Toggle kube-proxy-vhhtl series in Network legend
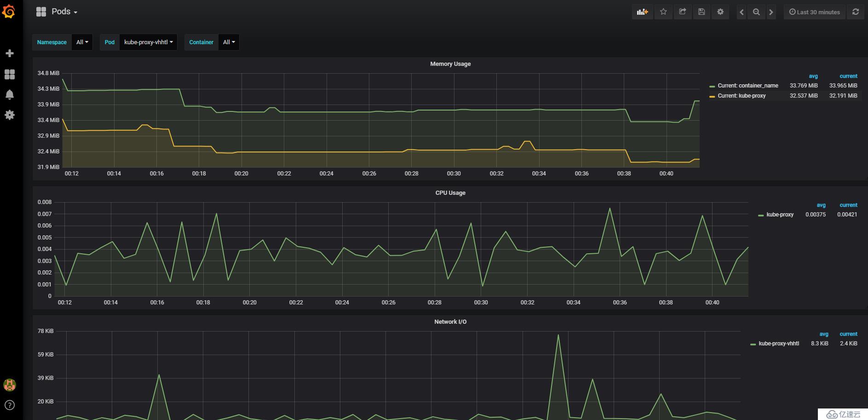Image resolution: width=868 pixels, height=420 pixels. (x=779, y=344)
